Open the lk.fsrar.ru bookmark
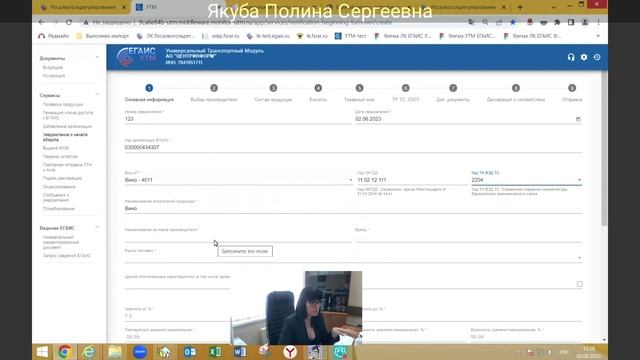 [312, 36]
